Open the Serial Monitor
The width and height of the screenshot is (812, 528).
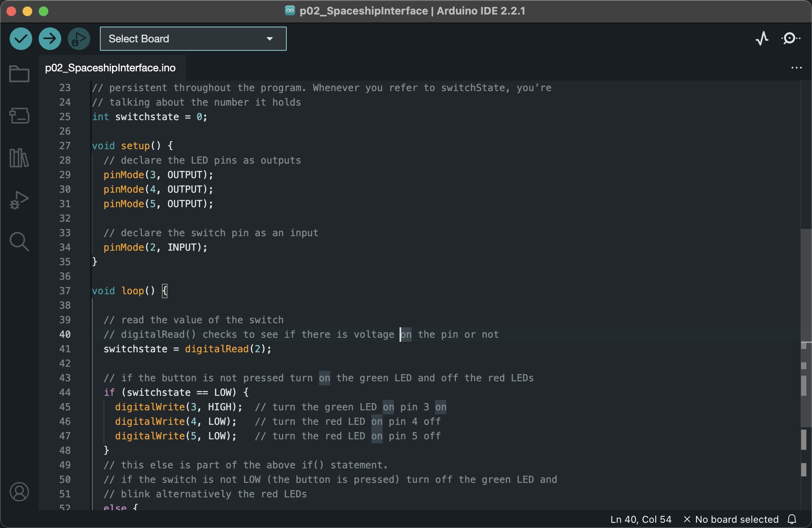[791, 39]
